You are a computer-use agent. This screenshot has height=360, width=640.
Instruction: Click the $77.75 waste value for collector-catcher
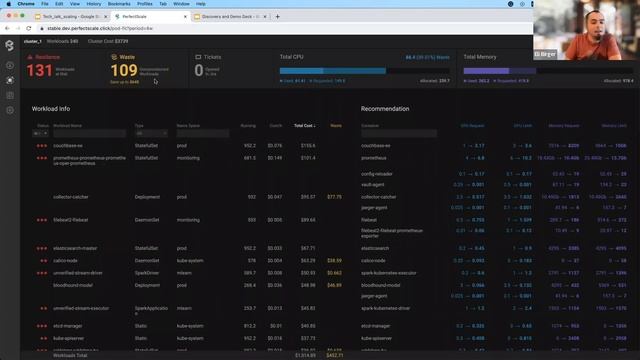(x=334, y=197)
